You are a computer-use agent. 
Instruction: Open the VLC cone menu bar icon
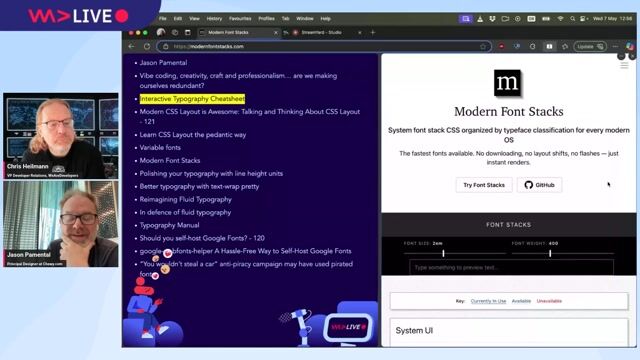click(480, 19)
